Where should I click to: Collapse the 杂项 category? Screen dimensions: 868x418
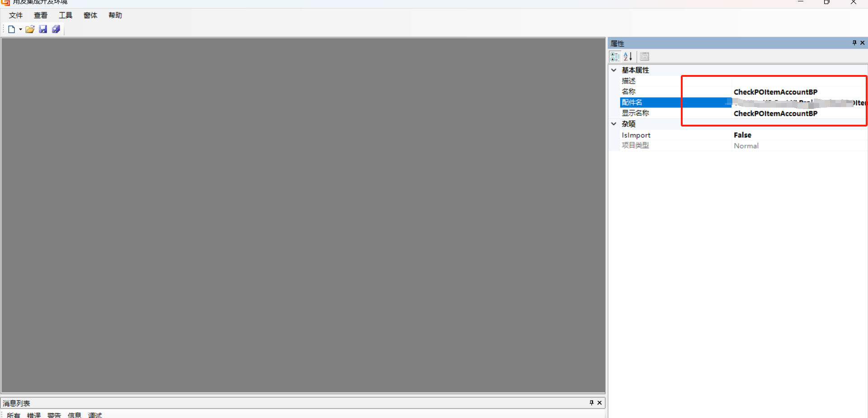point(614,124)
